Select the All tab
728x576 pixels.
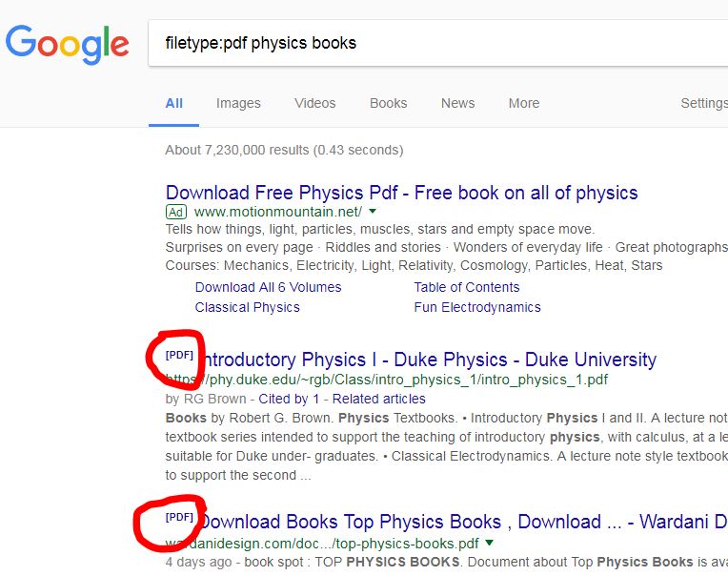174,103
